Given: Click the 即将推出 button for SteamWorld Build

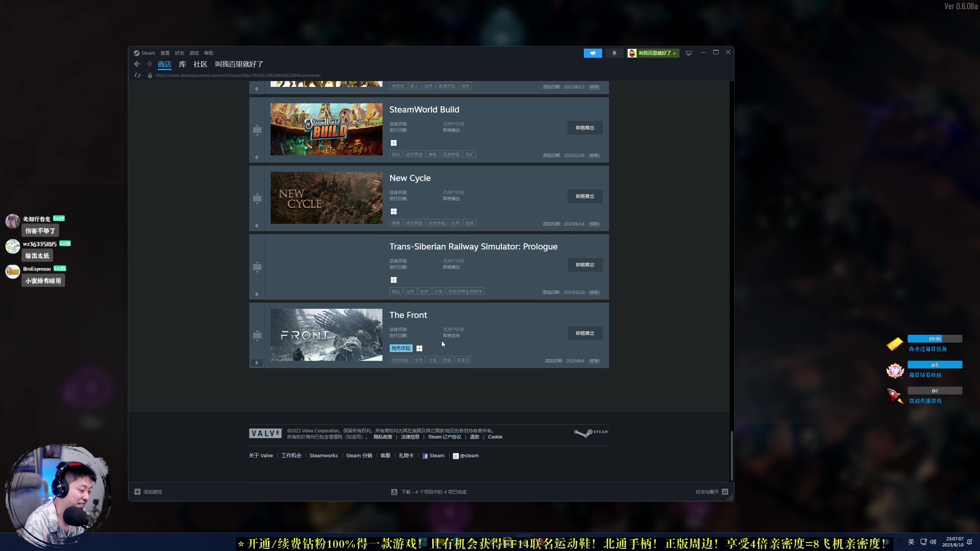Looking at the screenshot, I should (585, 128).
